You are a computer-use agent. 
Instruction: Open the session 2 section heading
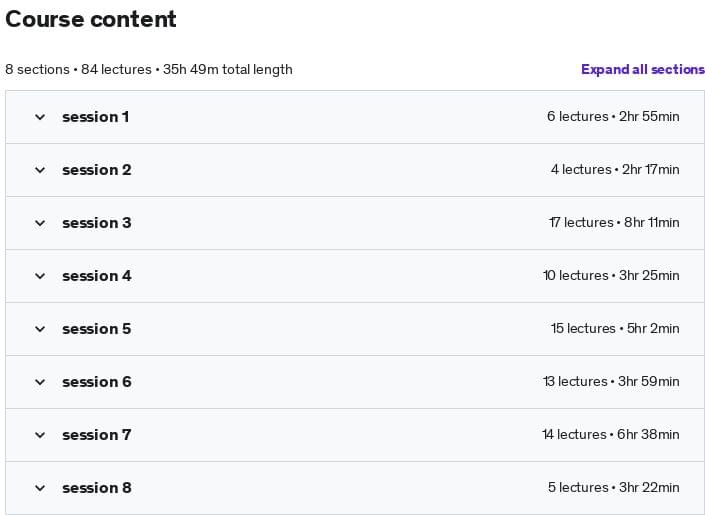pyautogui.click(x=97, y=170)
